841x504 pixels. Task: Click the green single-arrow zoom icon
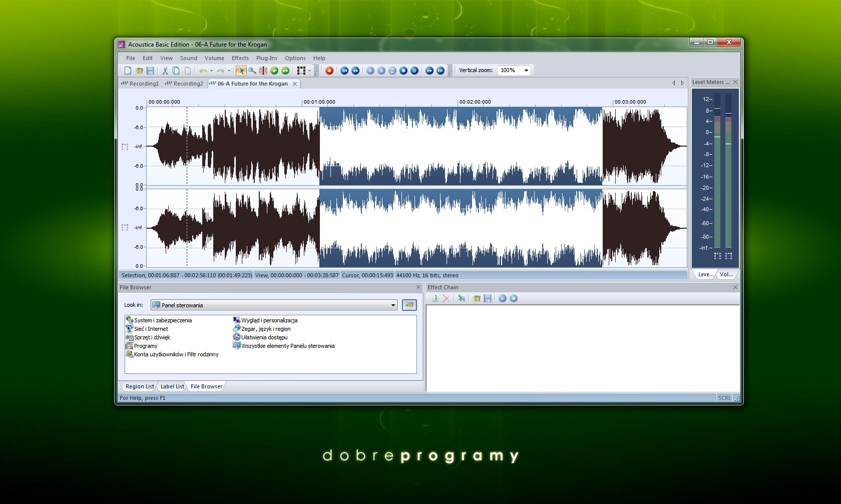(274, 71)
